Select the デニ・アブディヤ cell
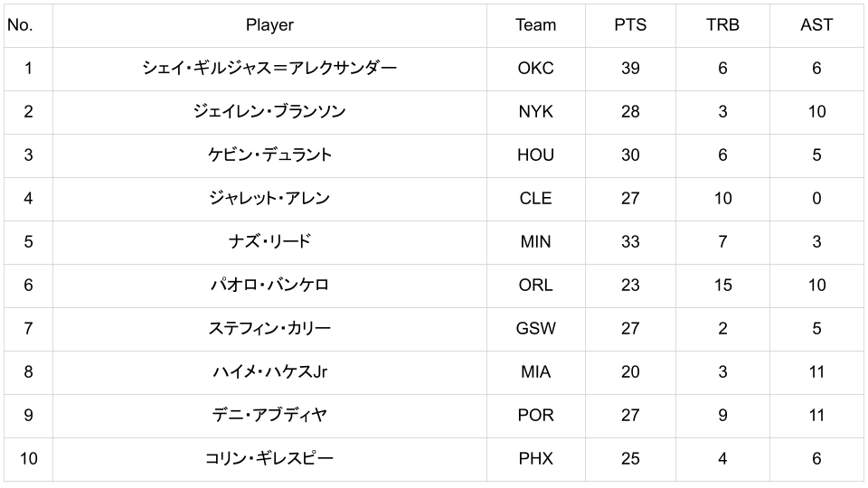This screenshot has height=488, width=868. (269, 416)
